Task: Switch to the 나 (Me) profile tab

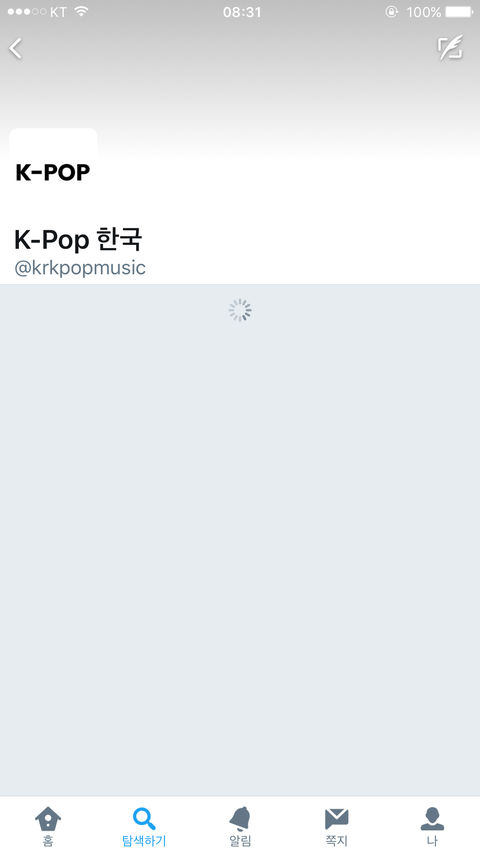Action: pyautogui.click(x=432, y=826)
